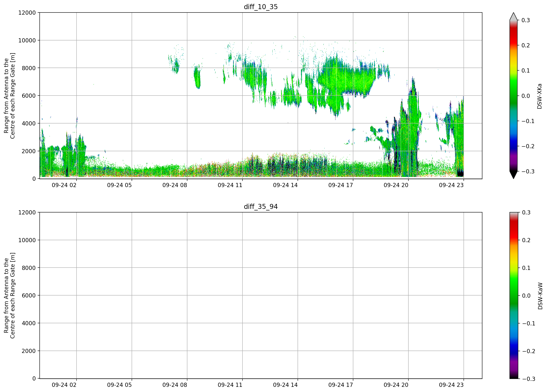Select the DSW-KaW colorbar label
Screen dimensions: 547x392
[540, 296]
